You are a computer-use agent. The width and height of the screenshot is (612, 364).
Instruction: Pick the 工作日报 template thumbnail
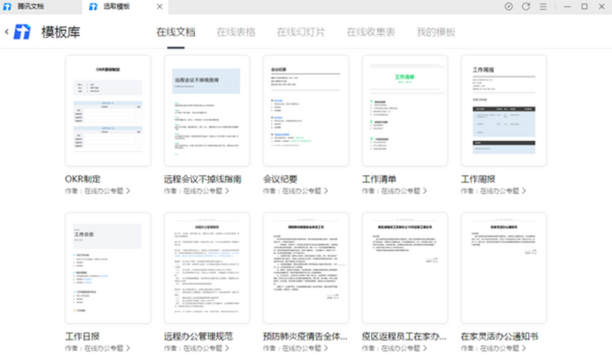tap(108, 268)
